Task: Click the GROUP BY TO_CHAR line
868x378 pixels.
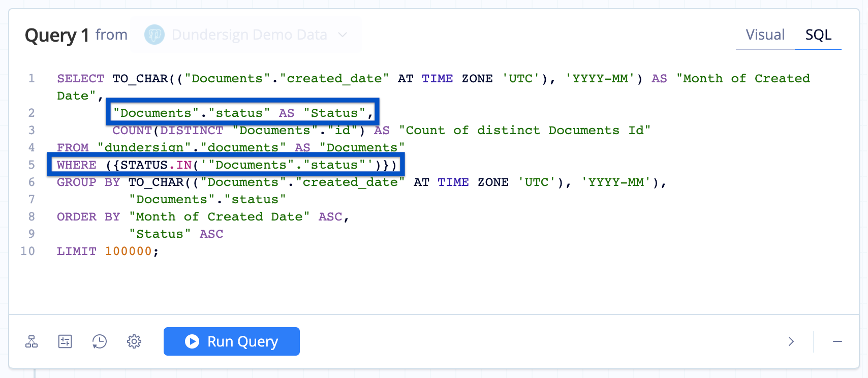Action: [361, 182]
